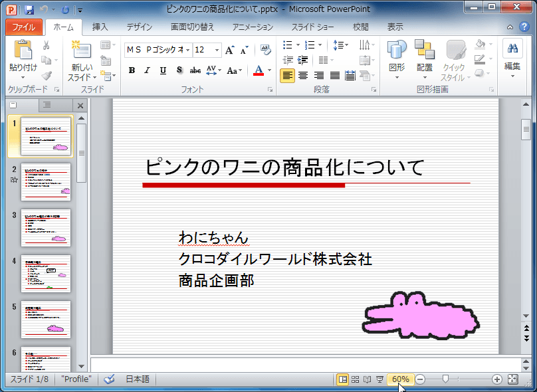Viewport: 537px width, 392px height.
Task: Open the font size dropdown
Action: (217, 50)
